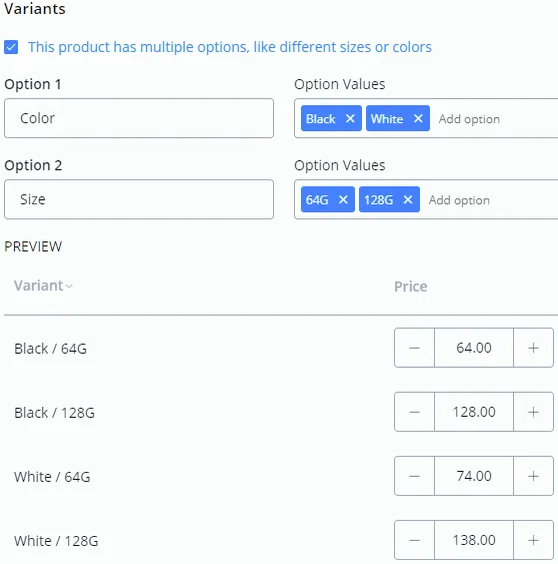
Task: Uncheck the multiple options checkbox
Action: coord(11,47)
